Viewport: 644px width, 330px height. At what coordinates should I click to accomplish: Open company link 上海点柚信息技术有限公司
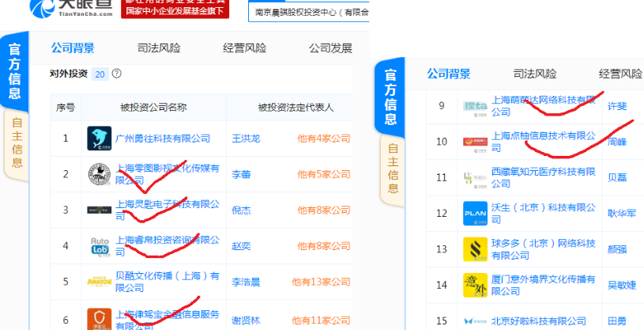coord(544,142)
